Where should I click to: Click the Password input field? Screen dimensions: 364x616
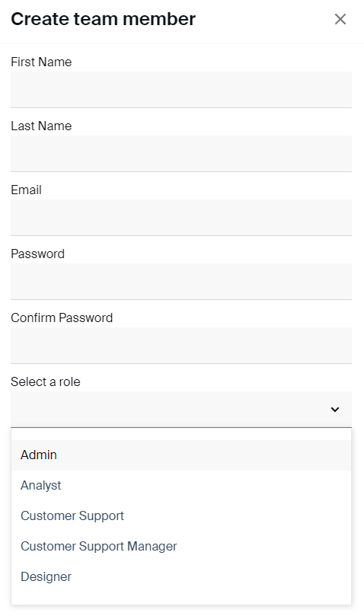coord(181,282)
